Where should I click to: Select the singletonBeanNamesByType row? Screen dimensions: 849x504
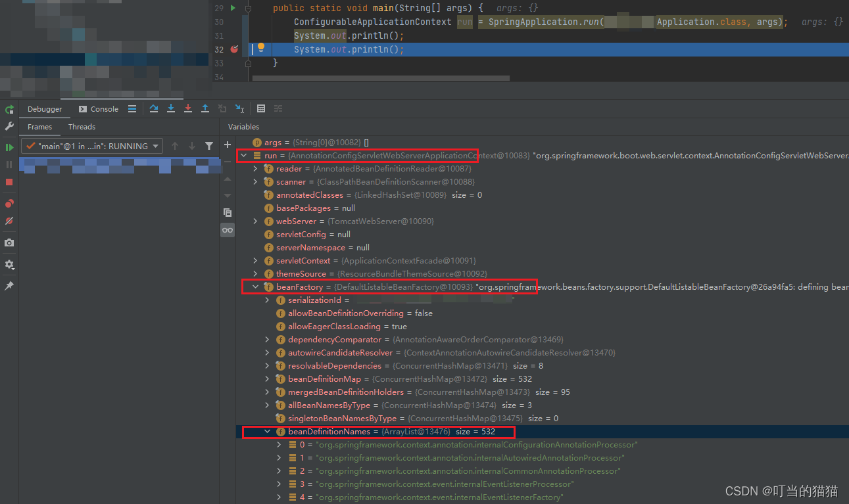point(543,419)
